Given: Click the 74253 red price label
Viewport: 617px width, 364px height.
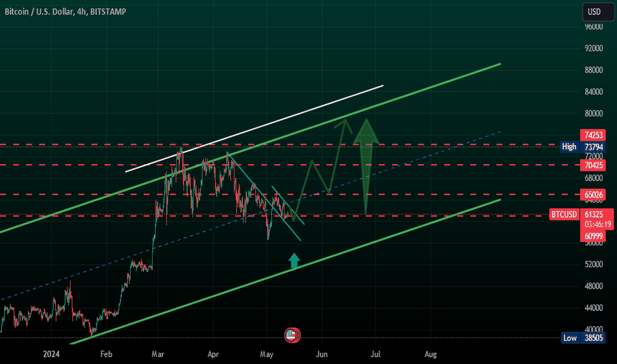Looking at the screenshot, I should (x=593, y=135).
